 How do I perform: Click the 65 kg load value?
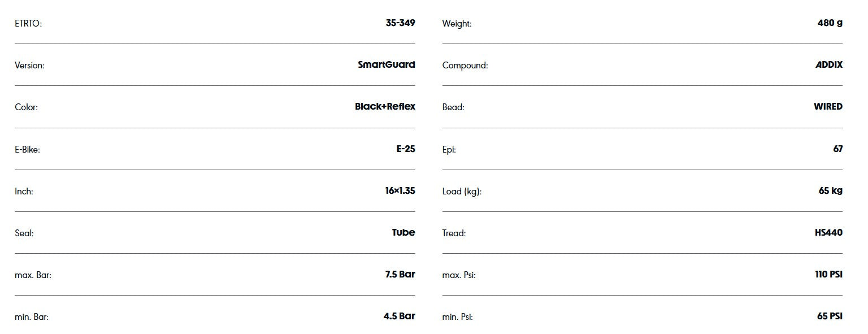tap(831, 190)
